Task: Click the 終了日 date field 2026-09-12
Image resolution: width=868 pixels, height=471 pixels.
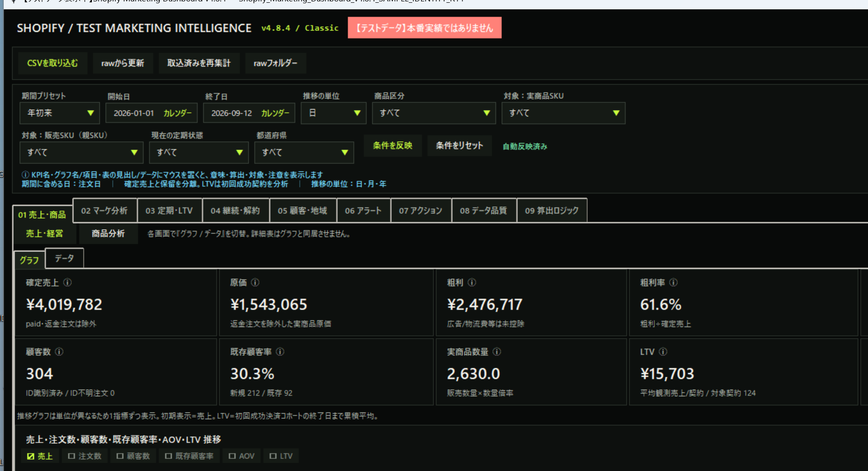Action: [232, 113]
